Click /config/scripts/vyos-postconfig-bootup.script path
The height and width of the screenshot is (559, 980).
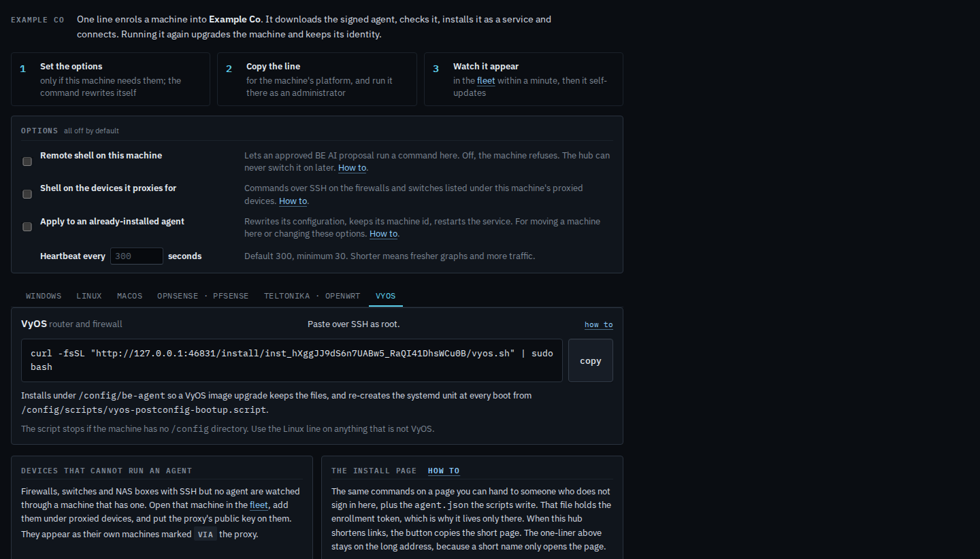(144, 410)
